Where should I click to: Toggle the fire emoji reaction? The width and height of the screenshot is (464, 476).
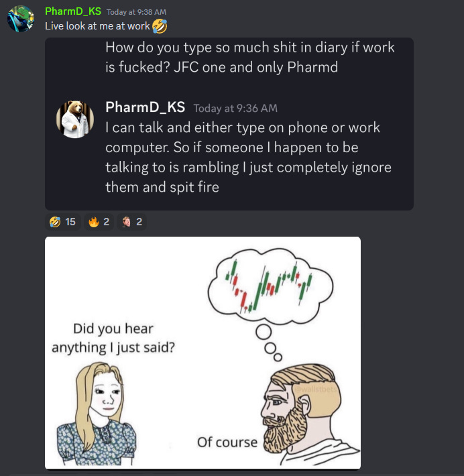[99, 222]
